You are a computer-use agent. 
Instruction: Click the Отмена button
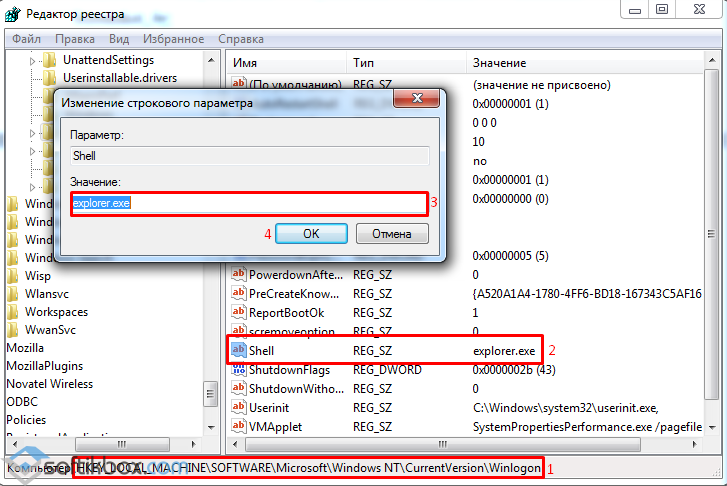point(392,233)
